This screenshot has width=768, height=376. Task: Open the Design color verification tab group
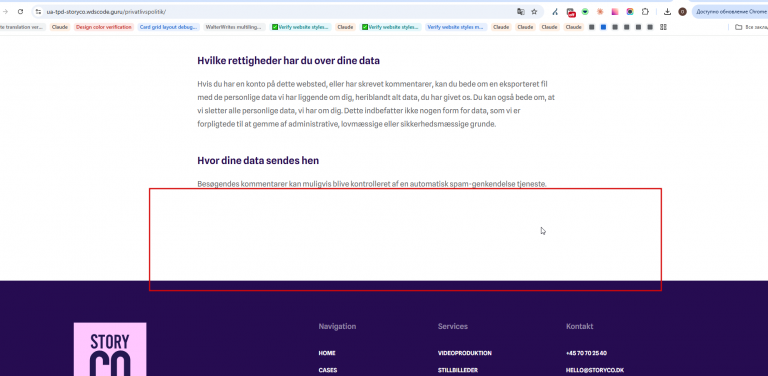click(x=104, y=27)
